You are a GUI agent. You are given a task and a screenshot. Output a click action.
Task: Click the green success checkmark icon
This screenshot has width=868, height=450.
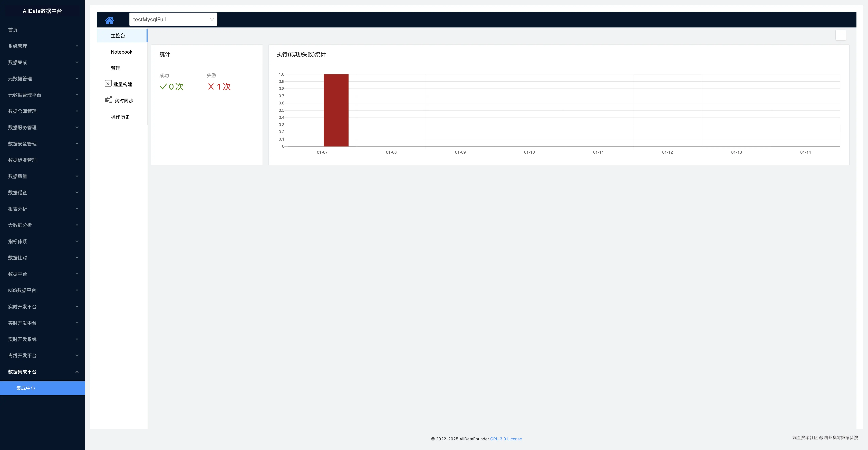(x=163, y=87)
